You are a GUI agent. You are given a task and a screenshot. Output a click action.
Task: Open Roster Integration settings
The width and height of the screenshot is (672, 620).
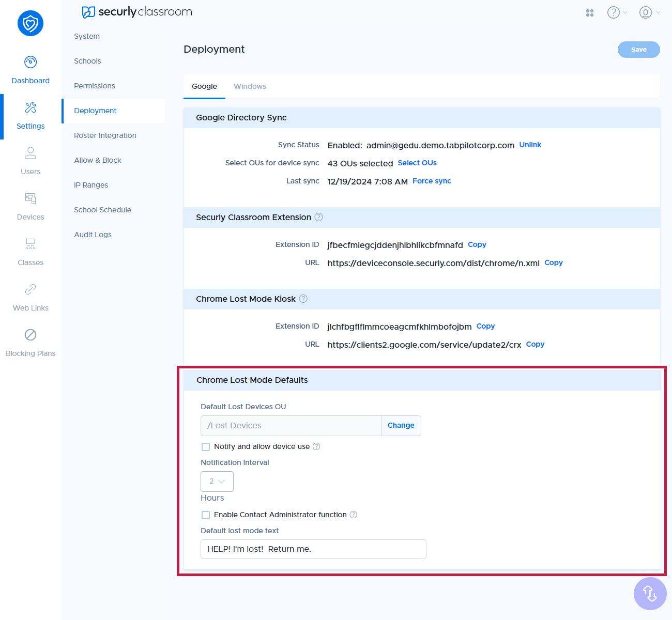[105, 135]
